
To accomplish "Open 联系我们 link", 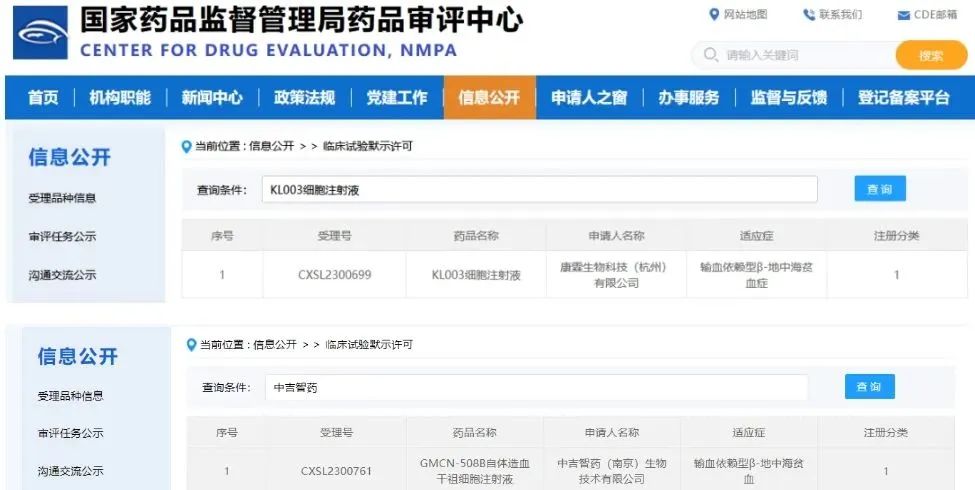I will pos(841,15).
